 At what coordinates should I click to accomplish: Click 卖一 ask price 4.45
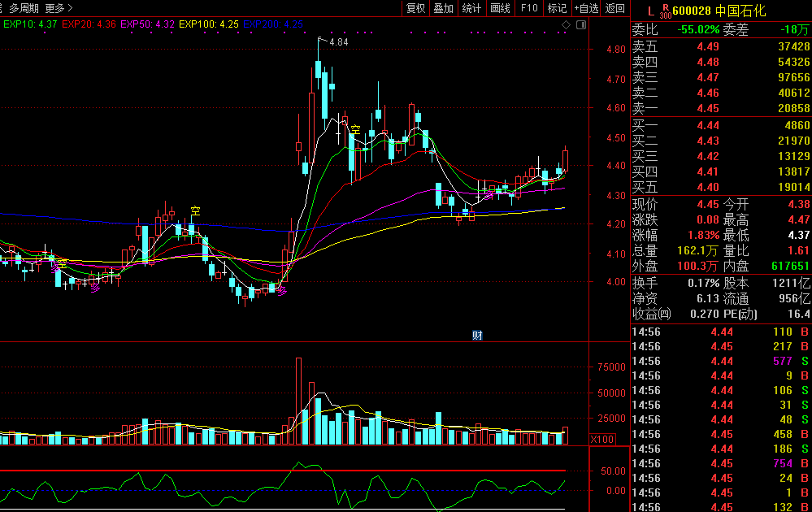(708, 109)
